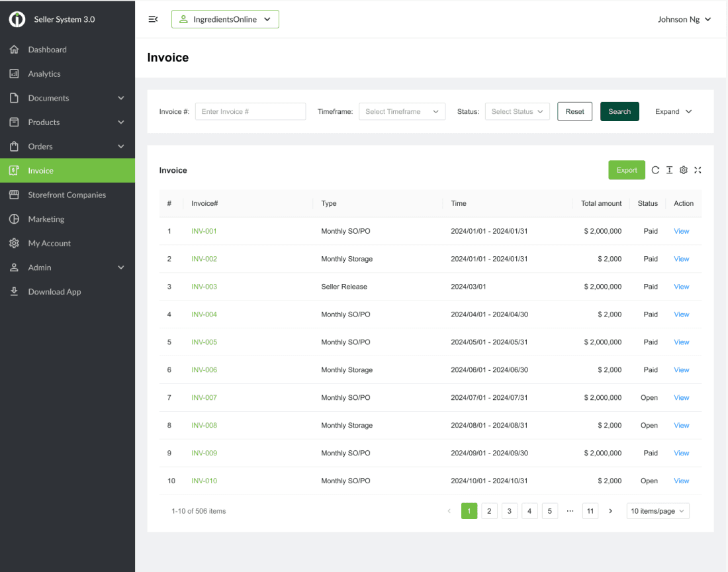Open the Select Status dropdown
The image size is (728, 572).
pyautogui.click(x=518, y=111)
